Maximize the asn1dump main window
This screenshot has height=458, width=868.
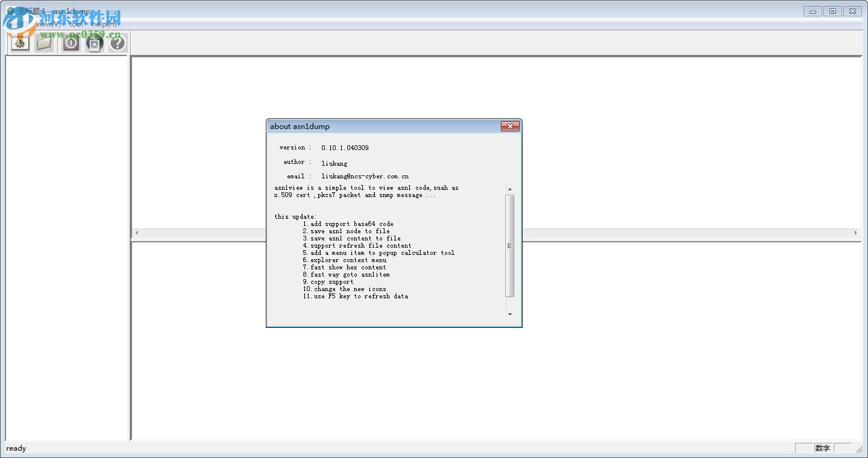832,11
